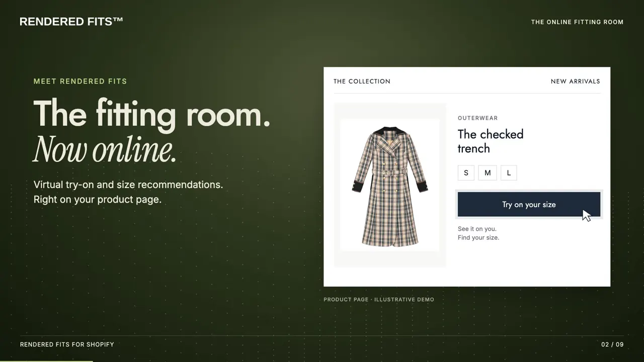Click the OUTERWEAR category label
This screenshot has width=644, height=362.
(x=477, y=118)
